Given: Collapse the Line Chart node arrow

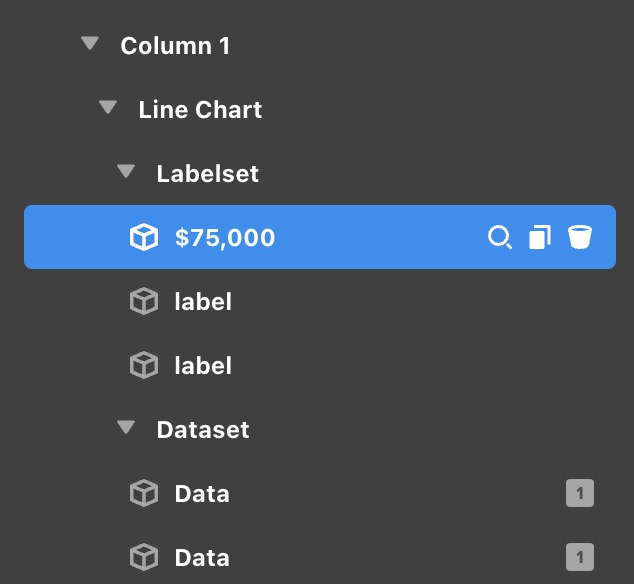Looking at the screenshot, I should point(109,108).
